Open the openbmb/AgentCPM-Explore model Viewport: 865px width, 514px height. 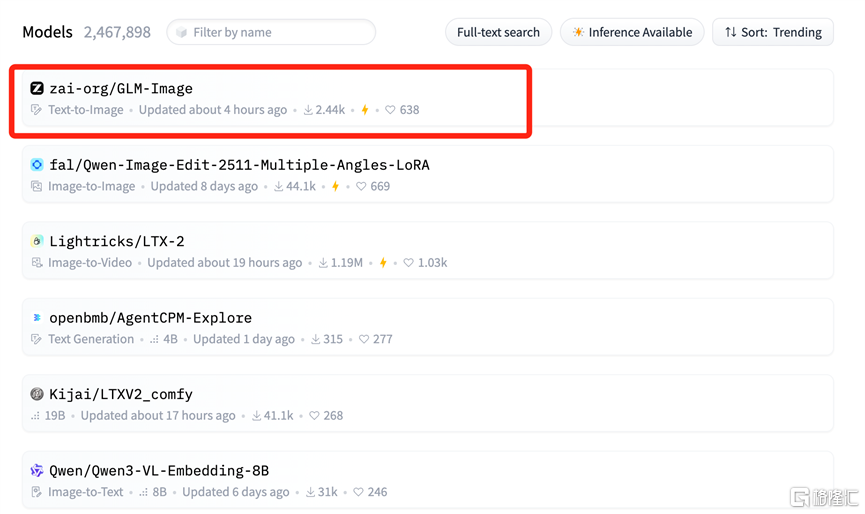(151, 318)
